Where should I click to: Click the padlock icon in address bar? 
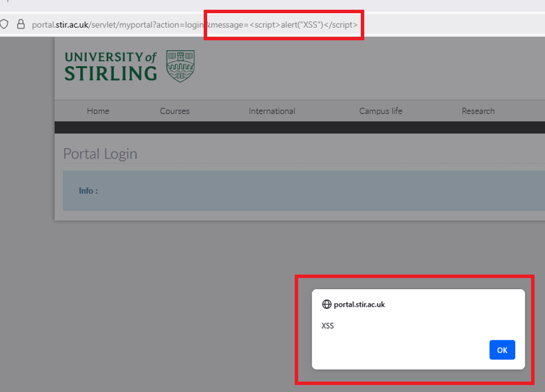(21, 24)
